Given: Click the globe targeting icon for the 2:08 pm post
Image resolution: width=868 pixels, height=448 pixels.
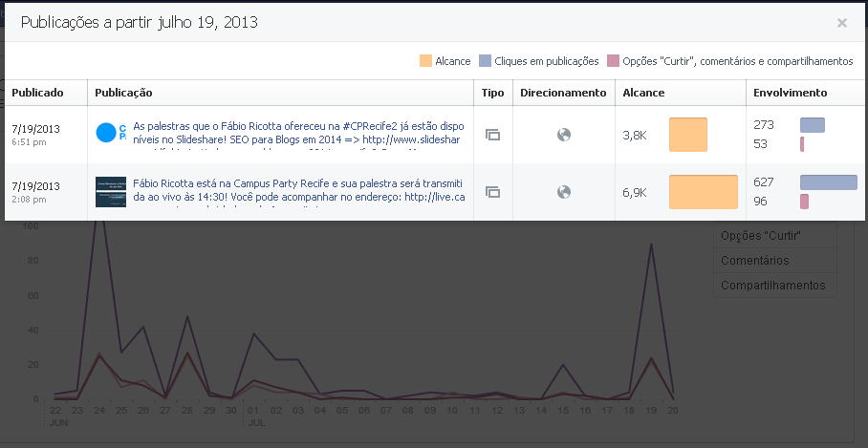Looking at the screenshot, I should 564,192.
